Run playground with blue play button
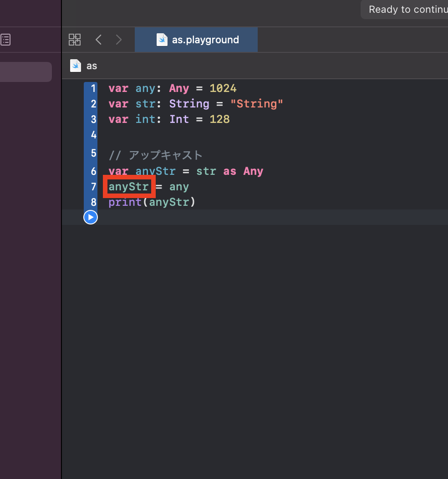Screen dimensions: 448x479 pyautogui.click(x=91, y=217)
